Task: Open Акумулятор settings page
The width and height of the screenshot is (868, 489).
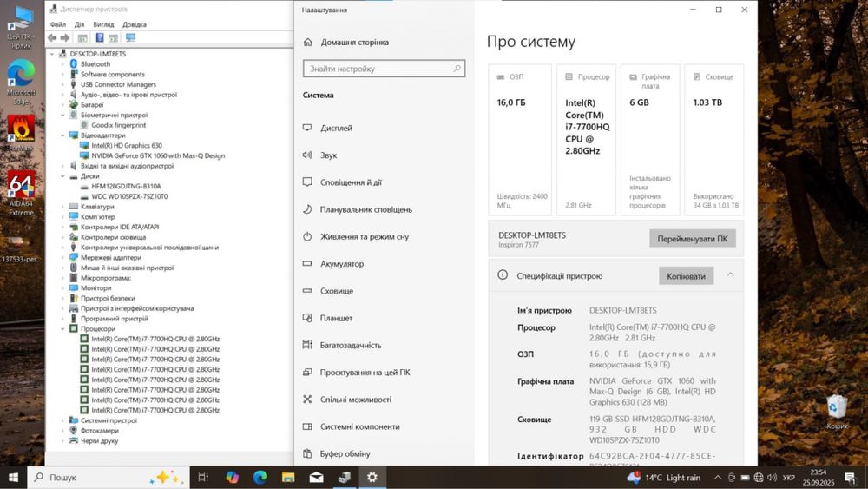Action: pos(342,263)
